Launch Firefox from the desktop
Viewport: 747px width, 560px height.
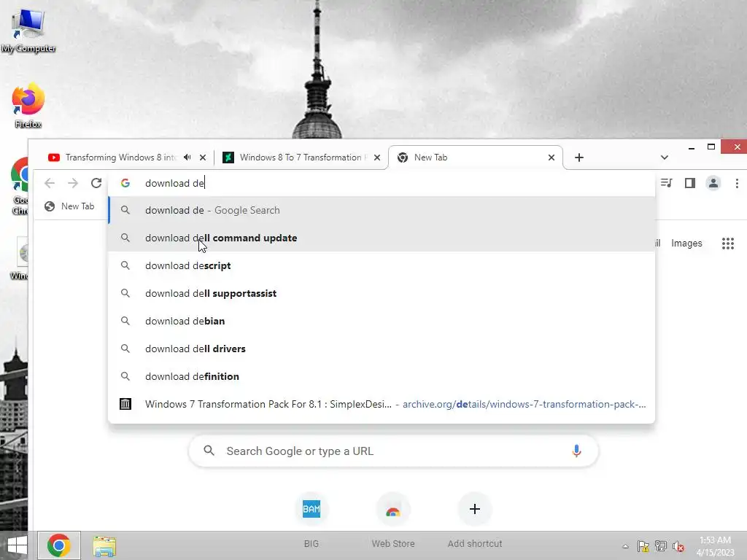[x=28, y=106]
